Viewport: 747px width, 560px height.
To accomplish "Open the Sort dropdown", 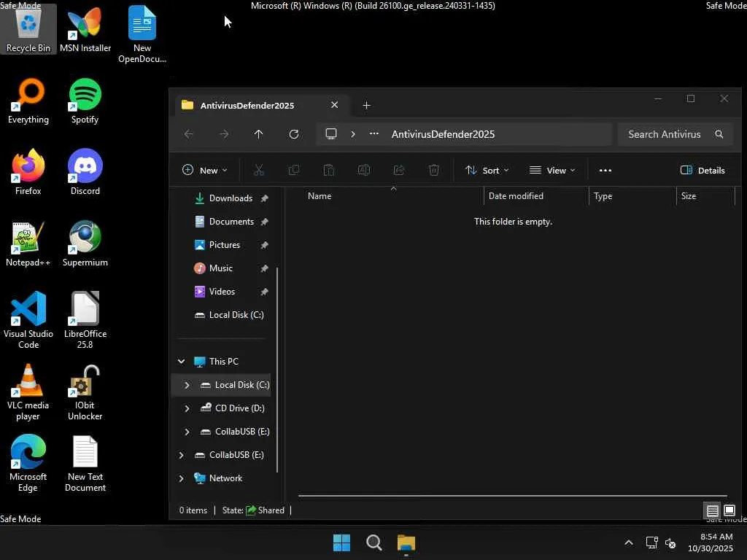I will click(487, 171).
